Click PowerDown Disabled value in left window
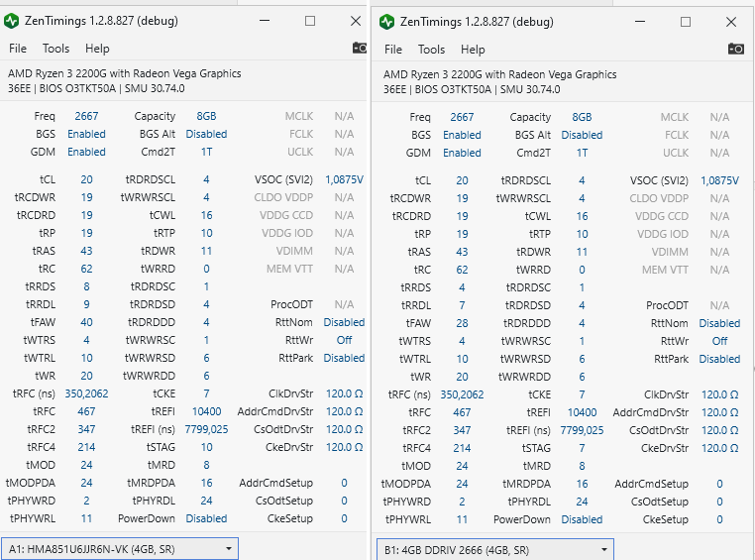 click(206, 518)
